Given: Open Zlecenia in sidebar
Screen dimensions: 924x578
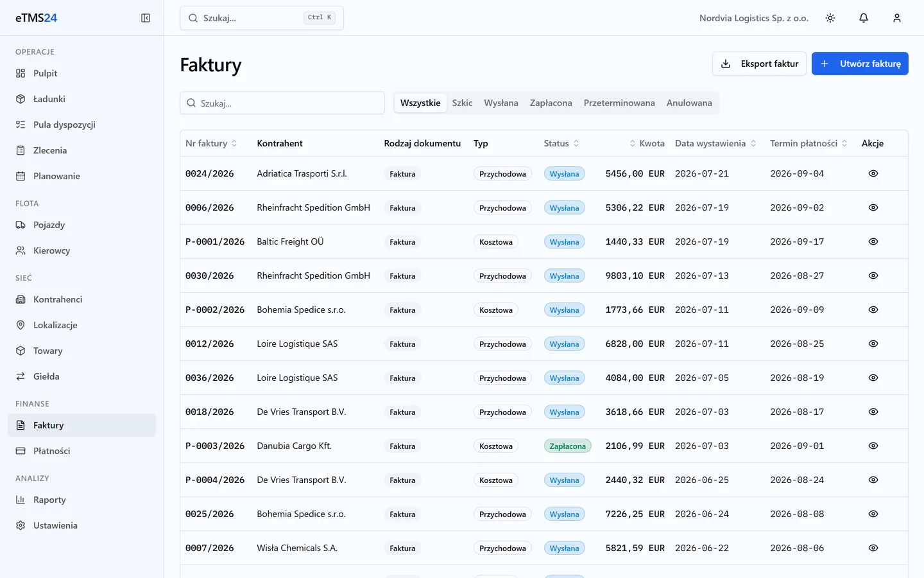Looking at the screenshot, I should click(x=81, y=150).
